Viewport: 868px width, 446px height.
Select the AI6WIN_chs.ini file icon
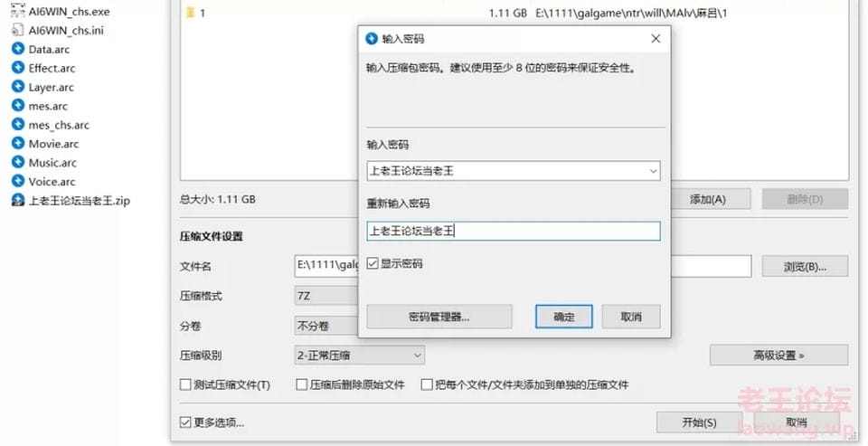pos(18,30)
